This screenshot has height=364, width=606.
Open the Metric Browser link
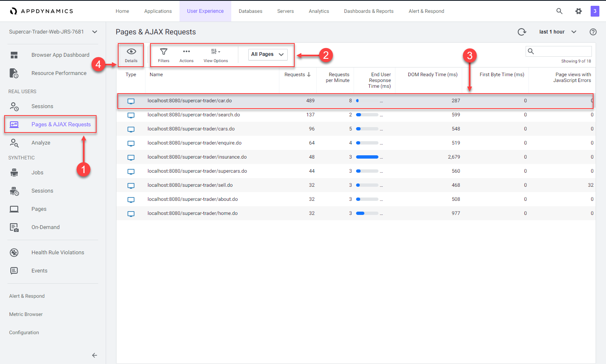coord(26,314)
